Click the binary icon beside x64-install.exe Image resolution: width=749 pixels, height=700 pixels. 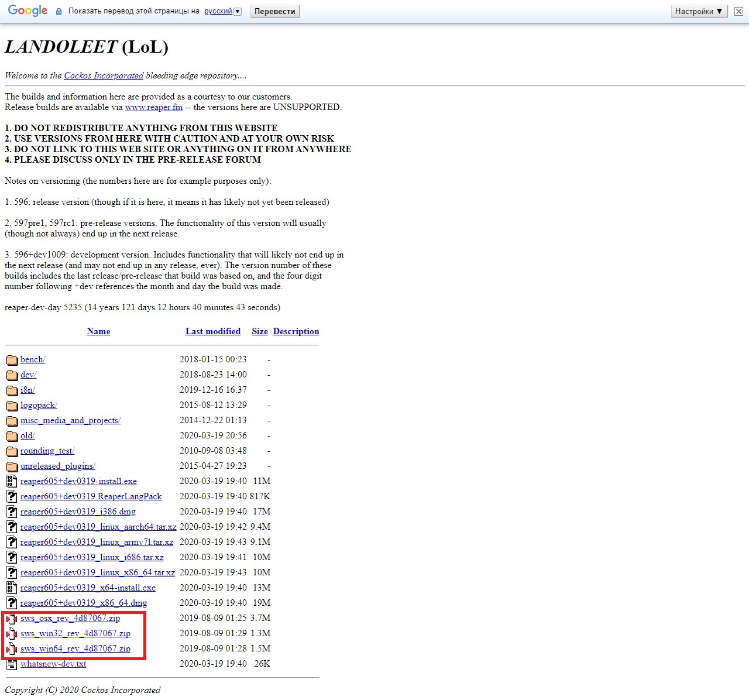[x=12, y=588]
